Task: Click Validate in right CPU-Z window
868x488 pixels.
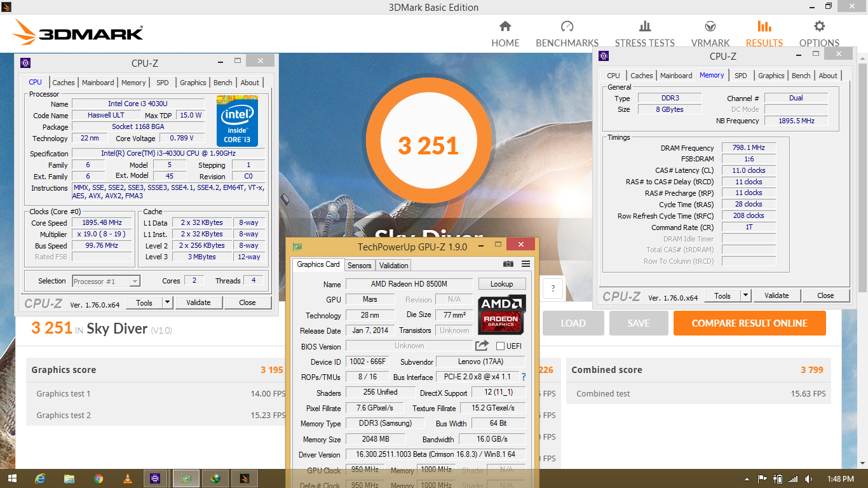Action: (x=776, y=295)
